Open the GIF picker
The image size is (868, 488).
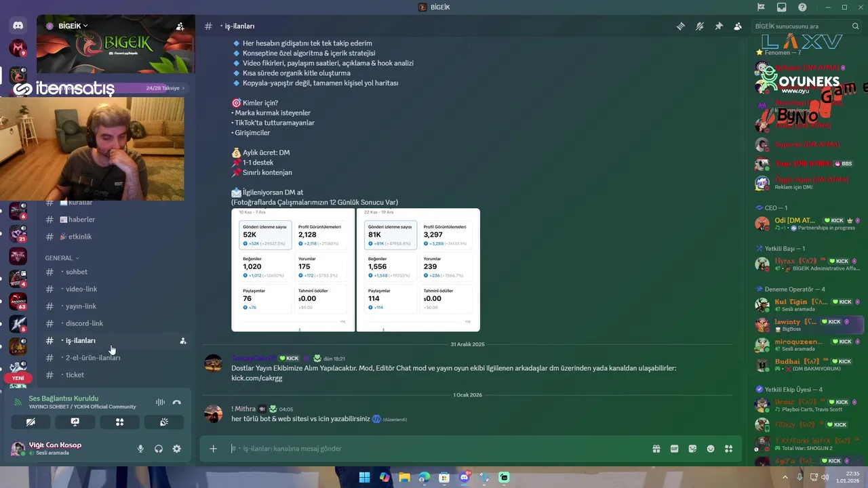(675, 449)
